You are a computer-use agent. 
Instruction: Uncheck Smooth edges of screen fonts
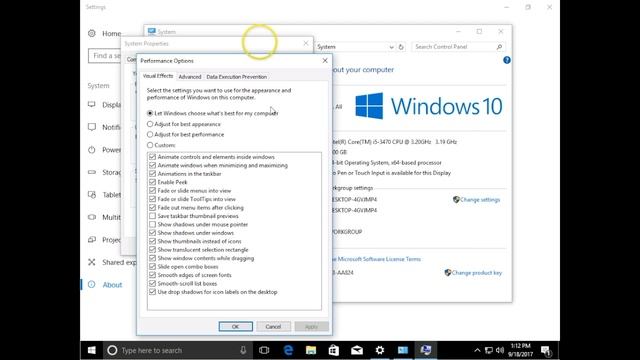click(152, 275)
